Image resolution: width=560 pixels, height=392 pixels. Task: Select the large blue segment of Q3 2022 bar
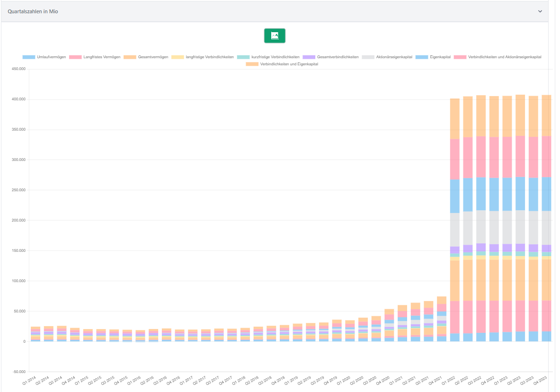point(481,194)
